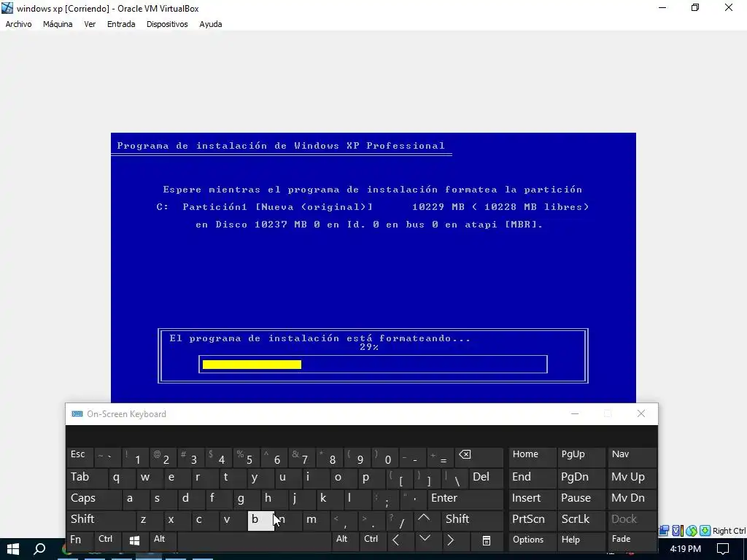Screen dimensions: 747x560
Task: Toggle the Alt key beside the Windows key
Action: click(163, 540)
